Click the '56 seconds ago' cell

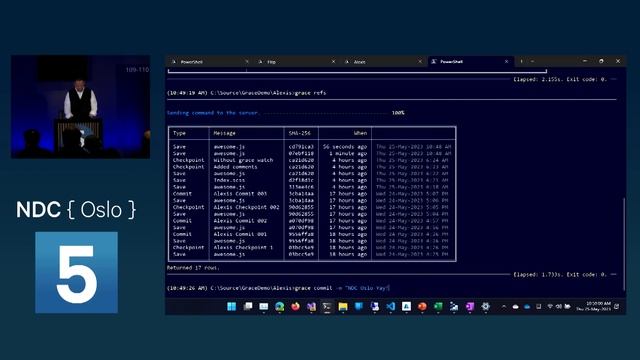pos(345,147)
